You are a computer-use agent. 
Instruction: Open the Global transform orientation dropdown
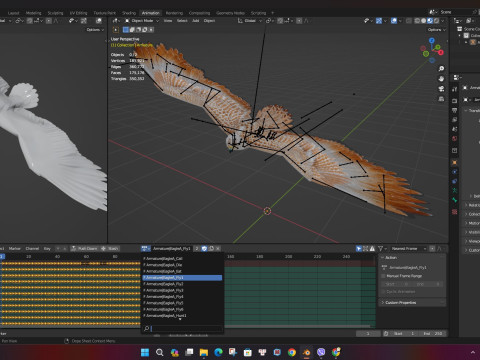click(x=249, y=21)
